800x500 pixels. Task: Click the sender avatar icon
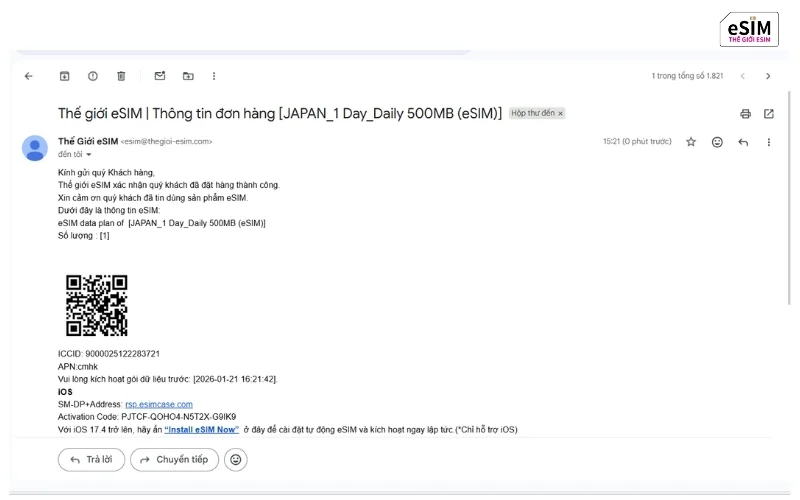coord(35,148)
